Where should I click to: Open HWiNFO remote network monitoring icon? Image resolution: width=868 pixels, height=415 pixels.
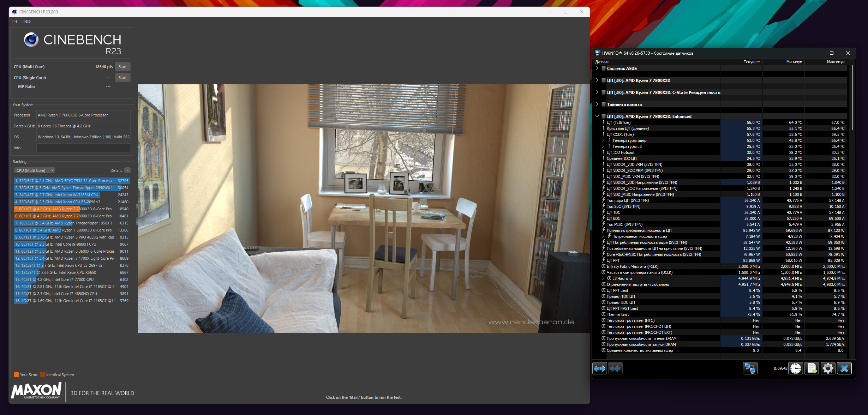tap(750, 368)
